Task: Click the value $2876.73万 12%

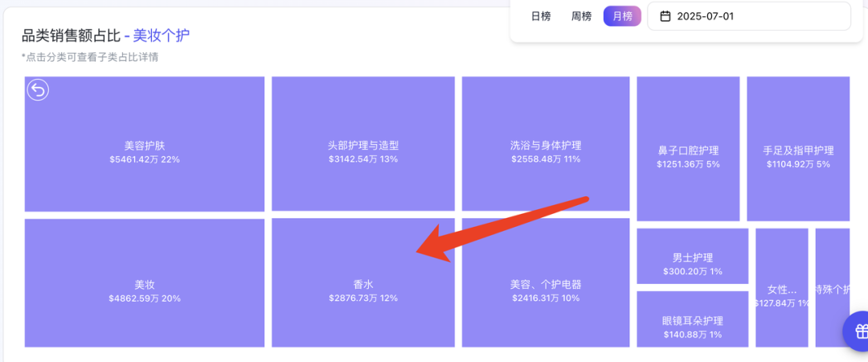Action: [363, 298]
